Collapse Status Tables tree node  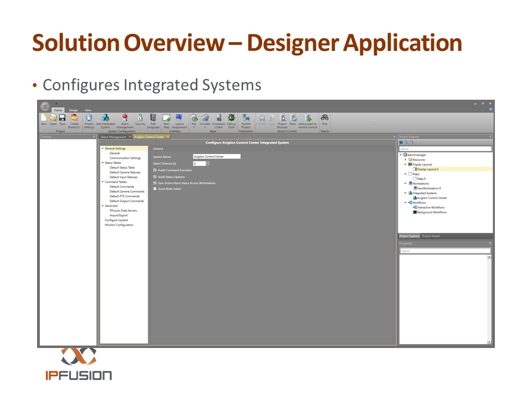coord(103,162)
